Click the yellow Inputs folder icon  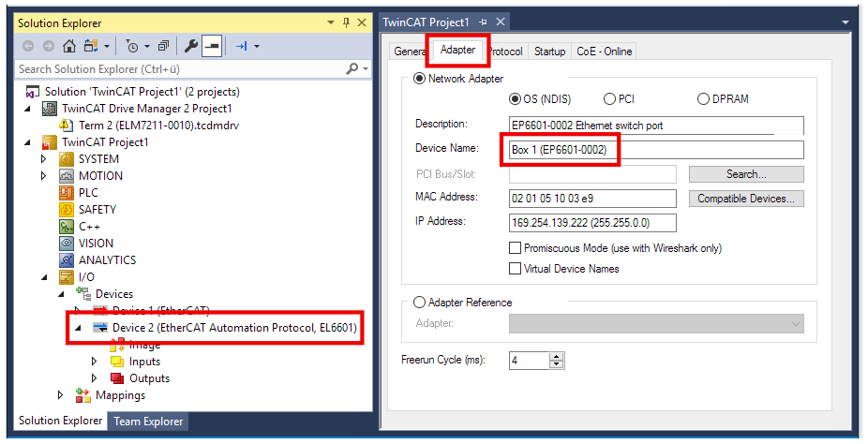[x=117, y=362]
